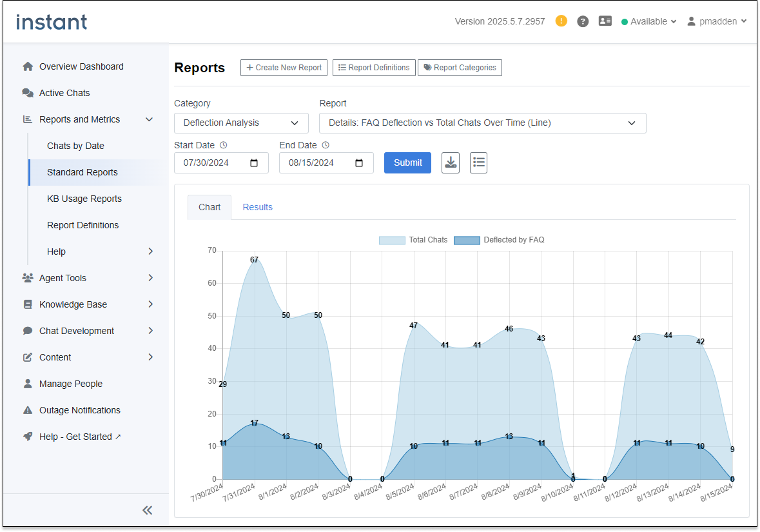Click the Report Categories button
The width and height of the screenshot is (760, 532).
(x=460, y=68)
